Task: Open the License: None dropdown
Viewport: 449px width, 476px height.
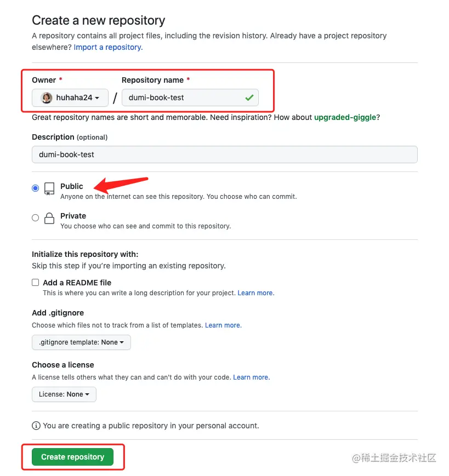Action: (64, 394)
